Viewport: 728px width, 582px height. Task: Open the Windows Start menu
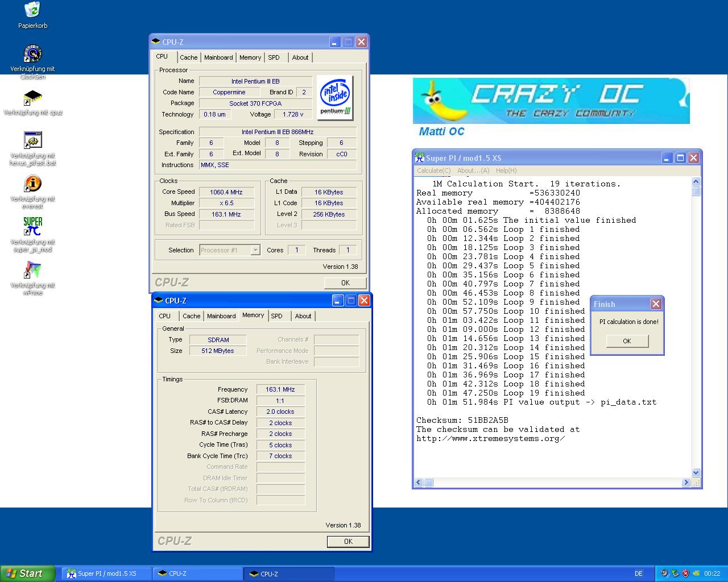coord(28,573)
